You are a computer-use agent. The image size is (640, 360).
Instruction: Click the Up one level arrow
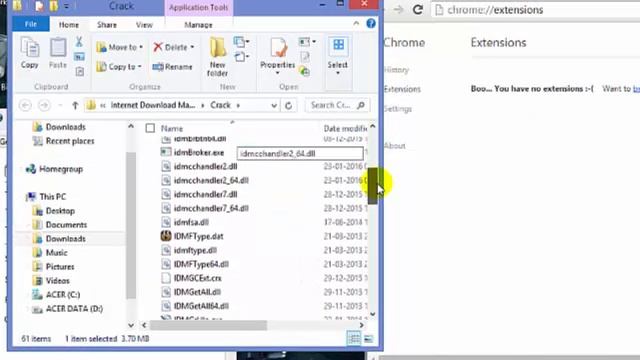tap(75, 105)
